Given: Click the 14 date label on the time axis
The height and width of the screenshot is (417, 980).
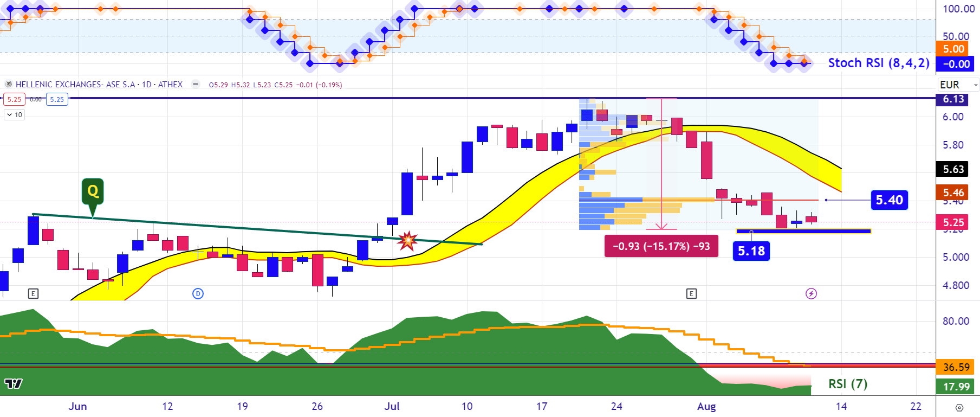Looking at the screenshot, I should [x=841, y=406].
